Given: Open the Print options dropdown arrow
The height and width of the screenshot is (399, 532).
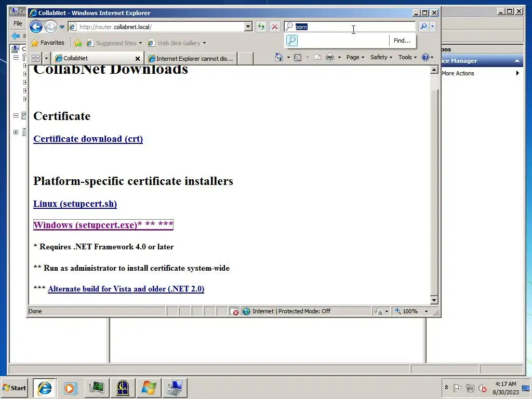Looking at the screenshot, I should click(x=339, y=58).
